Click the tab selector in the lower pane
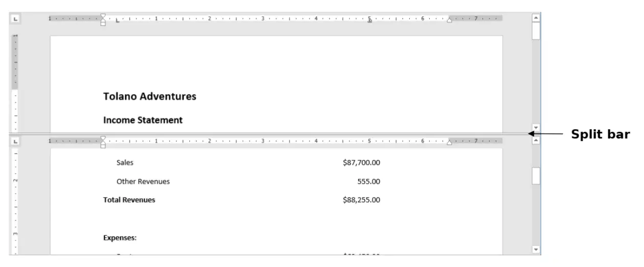The image size is (644, 267). pyautogui.click(x=15, y=140)
